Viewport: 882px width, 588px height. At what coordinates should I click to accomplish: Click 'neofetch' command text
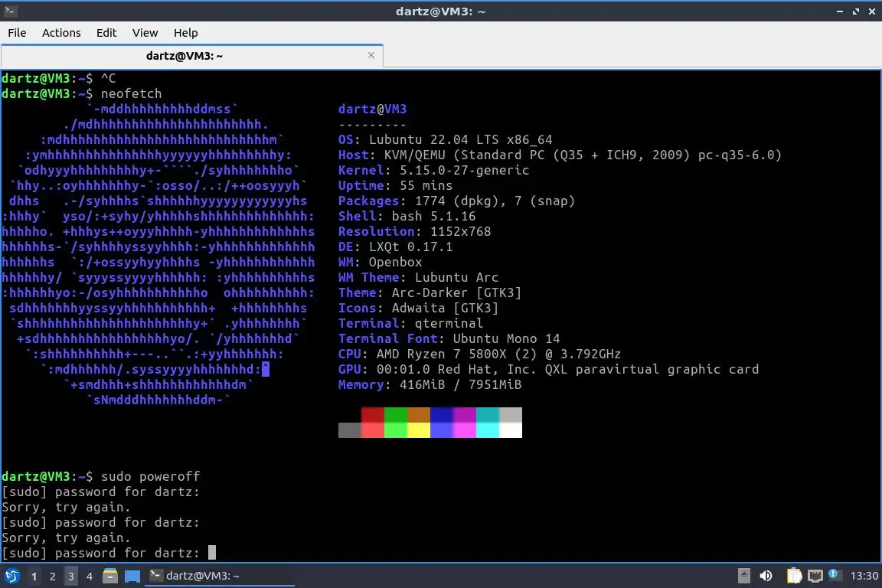click(x=131, y=93)
